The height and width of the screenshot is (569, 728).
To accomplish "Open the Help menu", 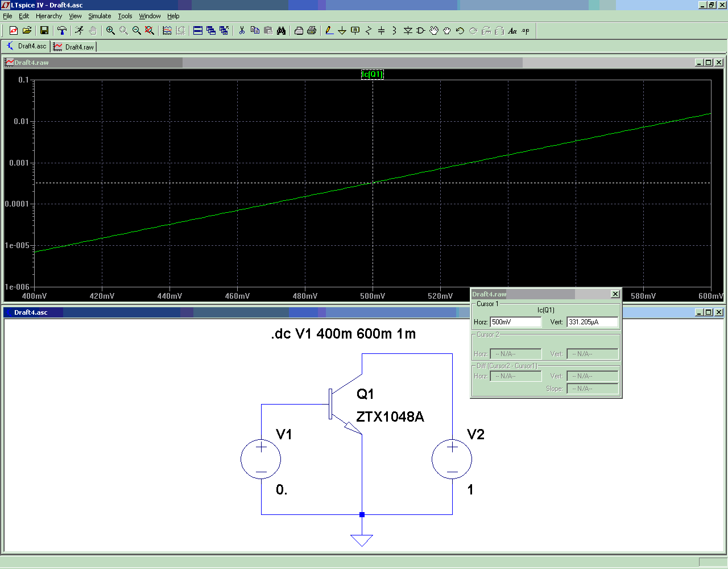I will point(173,16).
